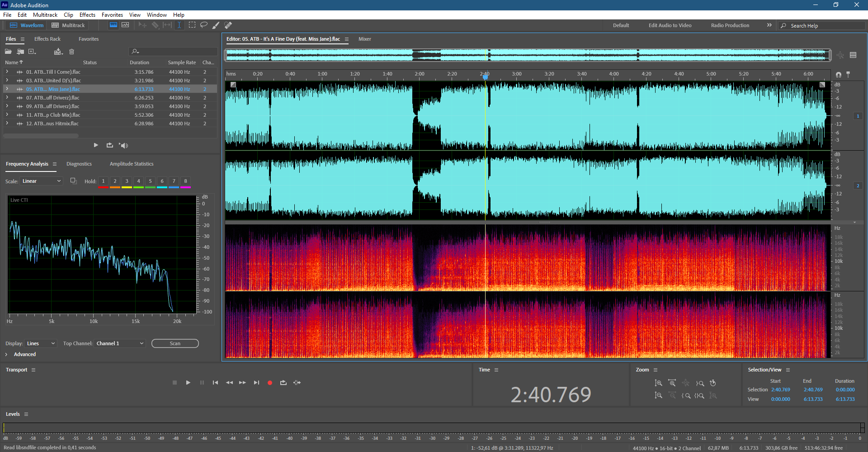Open the Scale Linear dropdown
Image resolution: width=868 pixels, height=452 pixels.
pos(41,181)
